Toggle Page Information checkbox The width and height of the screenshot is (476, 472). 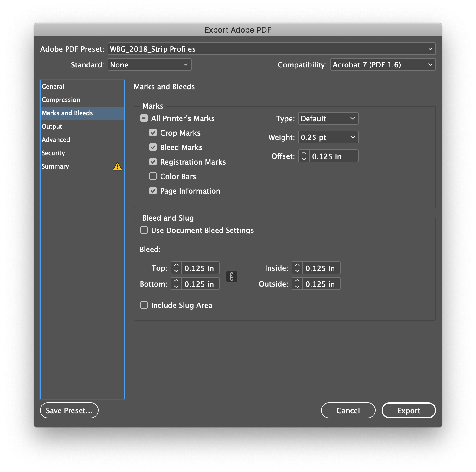[153, 191]
